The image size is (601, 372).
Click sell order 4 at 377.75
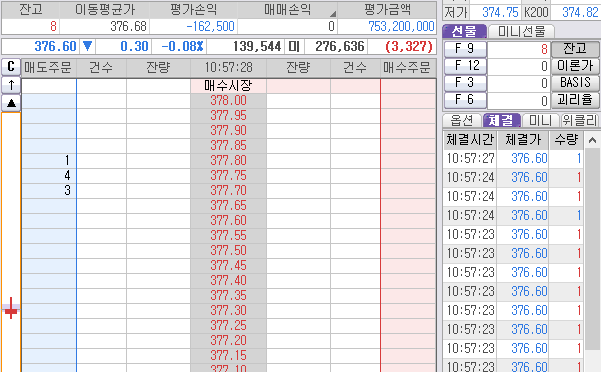[49, 175]
